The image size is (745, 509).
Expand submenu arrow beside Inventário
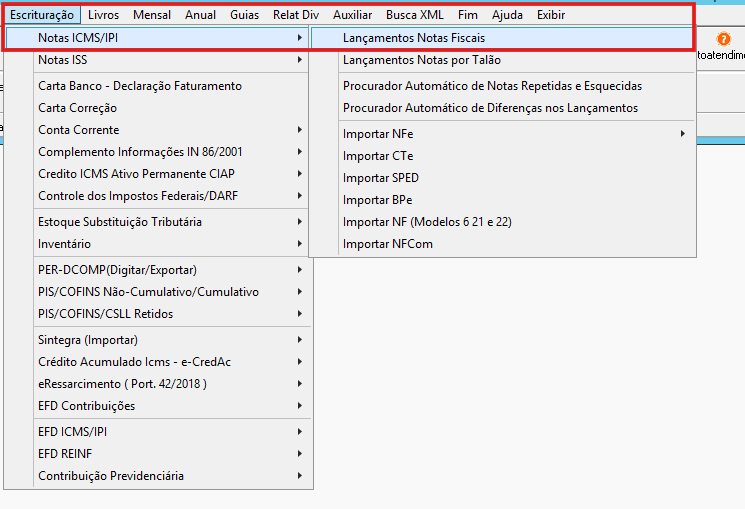coord(300,243)
